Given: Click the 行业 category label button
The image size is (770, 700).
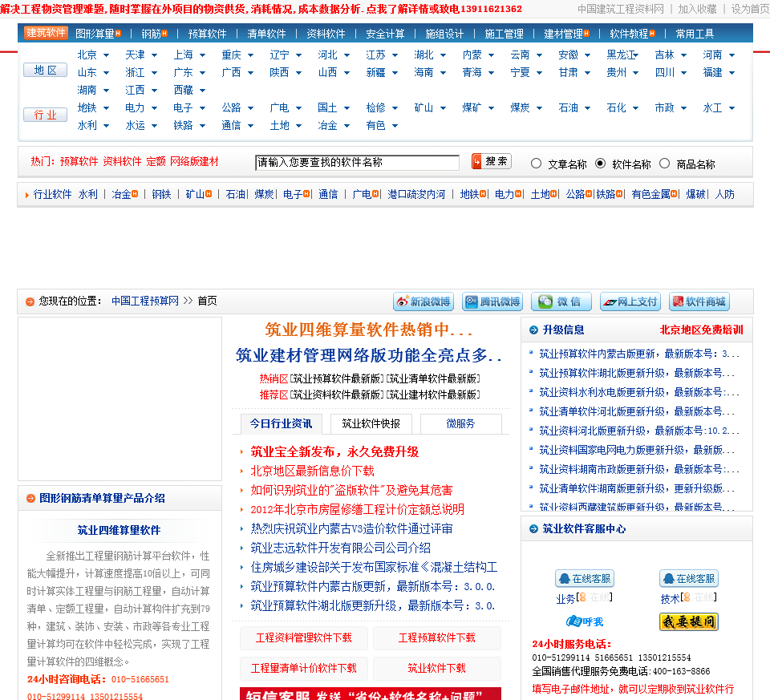Looking at the screenshot, I should point(45,115).
